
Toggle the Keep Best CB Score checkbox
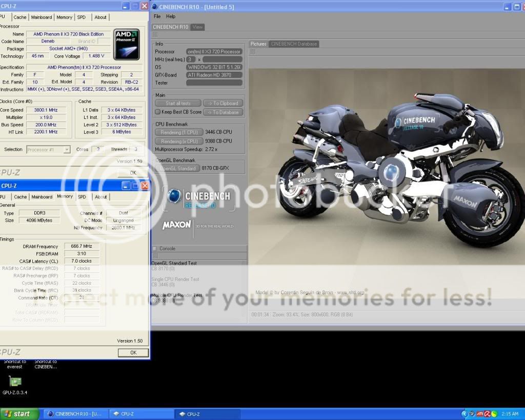[158, 112]
